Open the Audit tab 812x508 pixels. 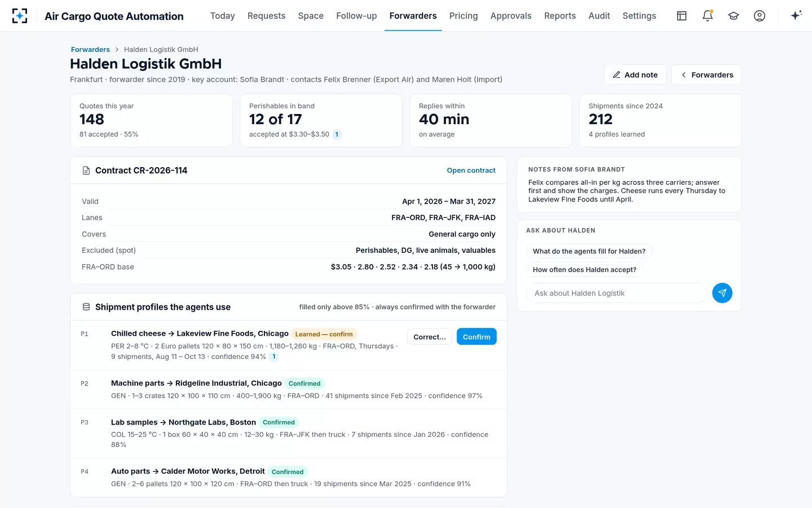[599, 16]
